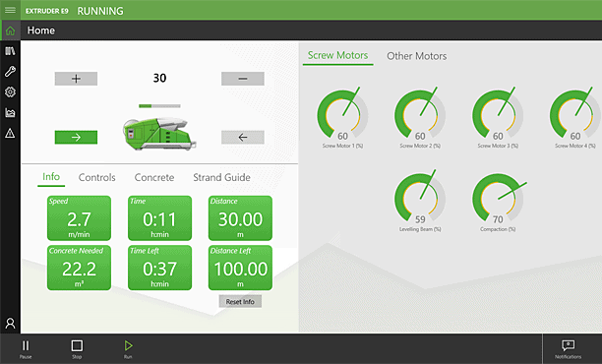Click the Run button
Viewport: 602px width, 364px height.
click(x=128, y=348)
